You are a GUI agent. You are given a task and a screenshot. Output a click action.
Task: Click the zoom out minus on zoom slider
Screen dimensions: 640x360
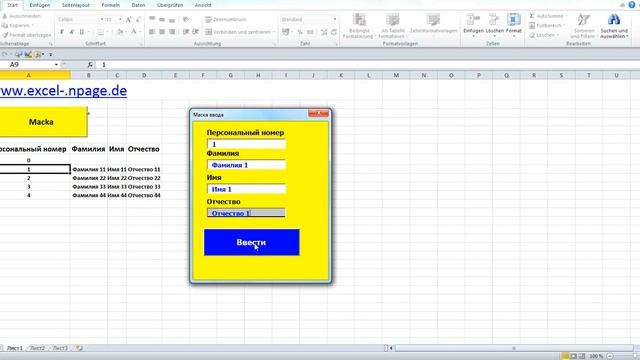pyautogui.click(x=610, y=356)
